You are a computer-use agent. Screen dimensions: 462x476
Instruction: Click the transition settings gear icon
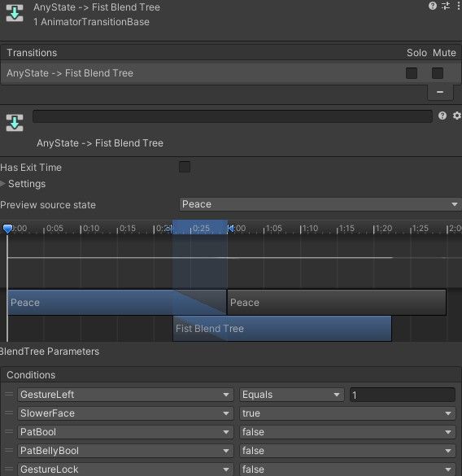click(457, 116)
